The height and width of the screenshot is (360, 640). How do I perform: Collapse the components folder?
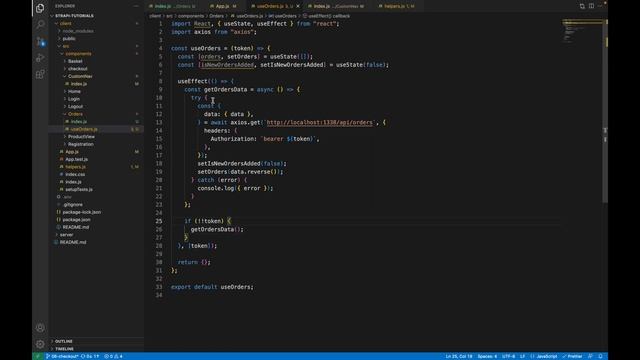pos(78,53)
